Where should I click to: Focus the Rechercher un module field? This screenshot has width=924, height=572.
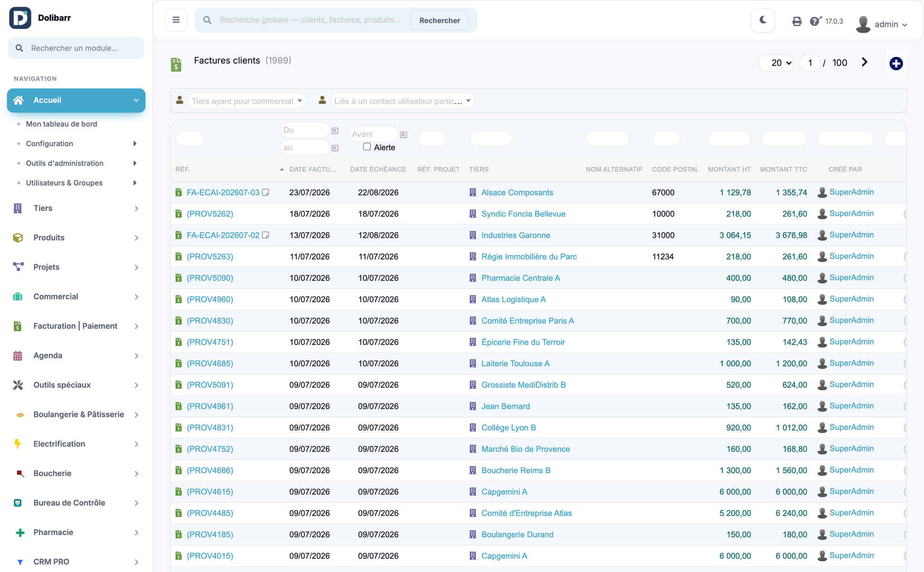click(76, 48)
